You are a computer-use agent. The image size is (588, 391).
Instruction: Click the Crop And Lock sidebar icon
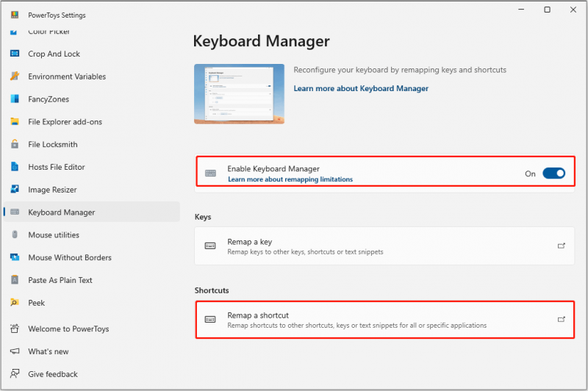(x=15, y=54)
